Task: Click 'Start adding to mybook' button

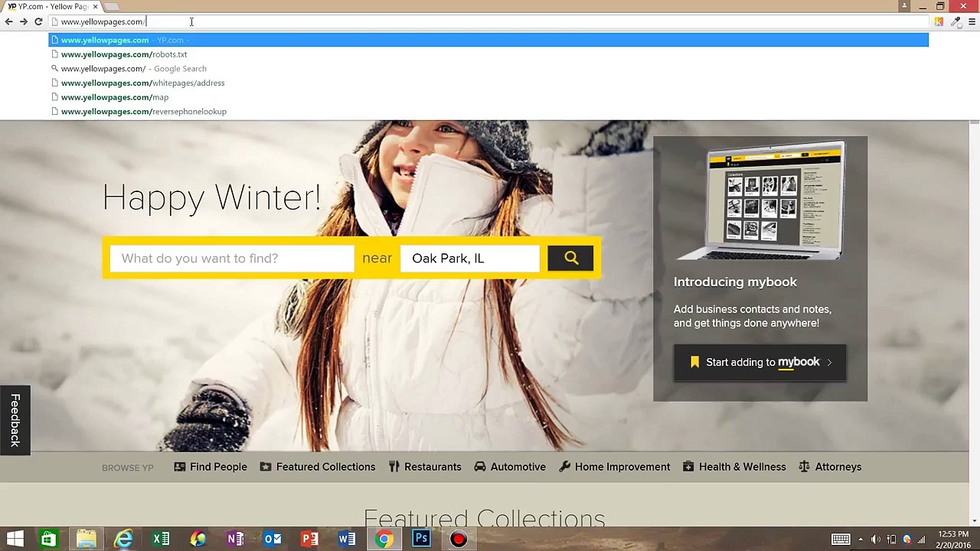Action: click(760, 362)
